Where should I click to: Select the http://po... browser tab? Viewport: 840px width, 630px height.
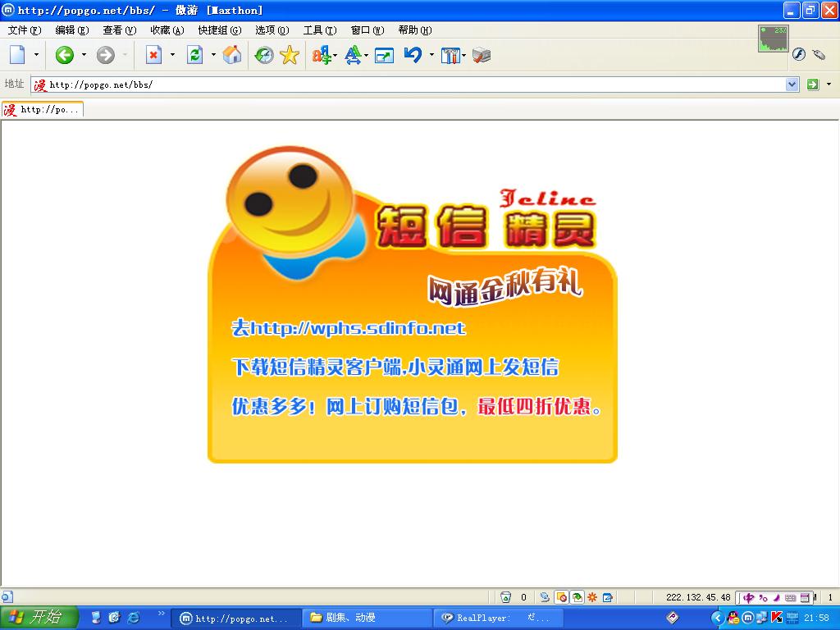pos(43,110)
